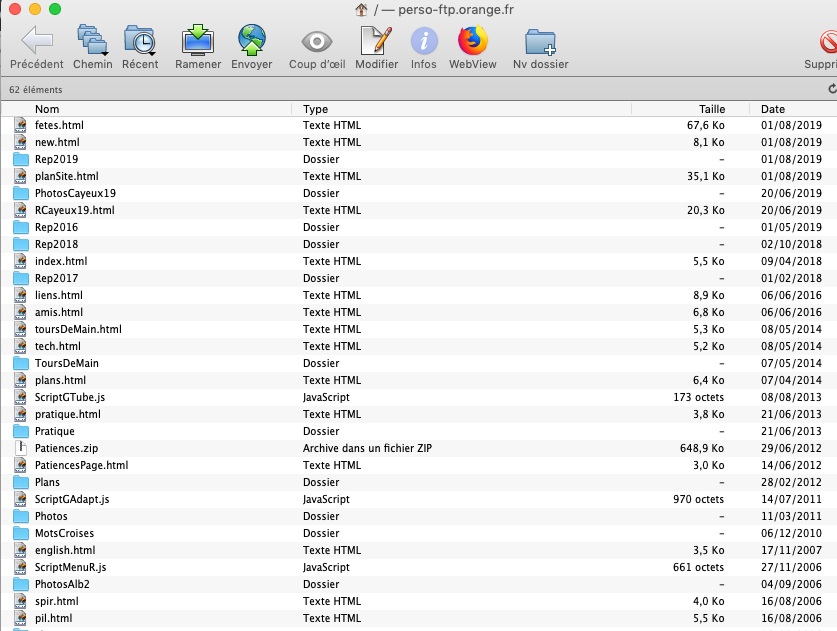
Task: Open WebView Firefox icon
Action: pos(472,41)
